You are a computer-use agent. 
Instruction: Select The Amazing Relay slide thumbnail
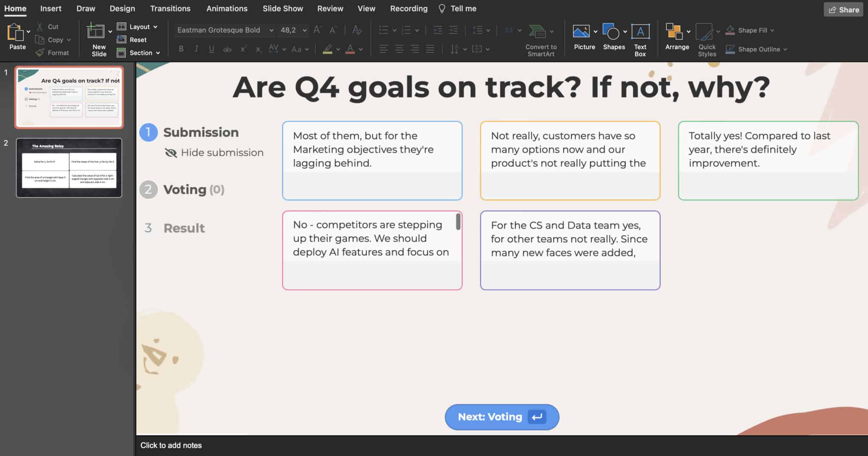click(69, 168)
